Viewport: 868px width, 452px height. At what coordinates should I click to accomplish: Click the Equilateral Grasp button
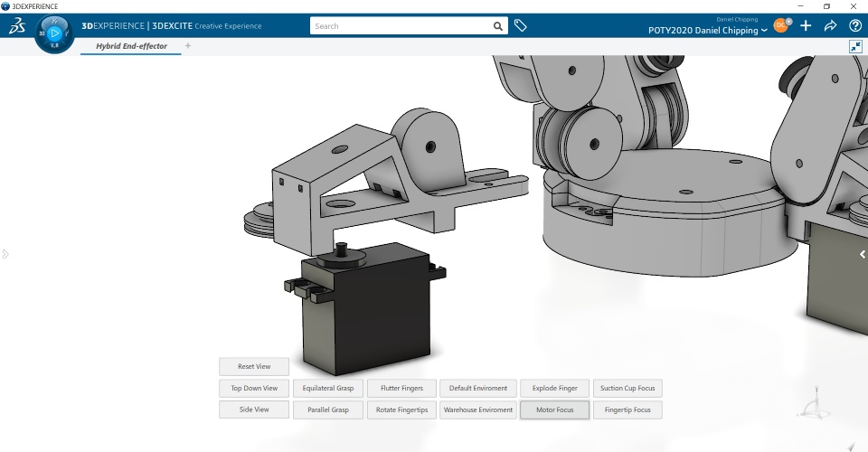(x=328, y=389)
